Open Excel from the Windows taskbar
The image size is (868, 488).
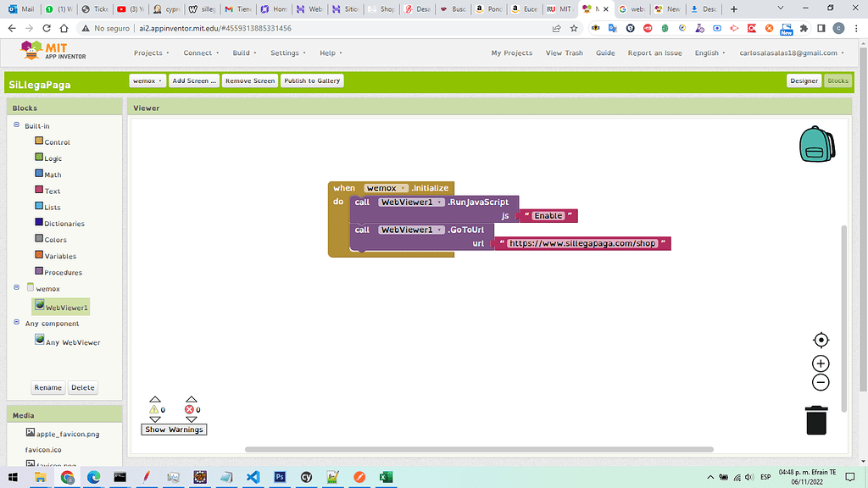(x=386, y=477)
